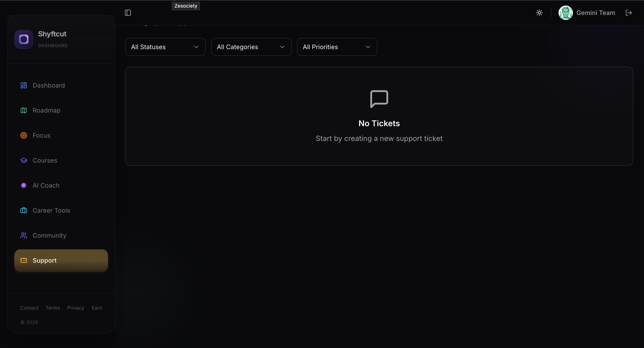Click the Focus target icon
Image resolution: width=644 pixels, height=348 pixels.
[x=23, y=135]
